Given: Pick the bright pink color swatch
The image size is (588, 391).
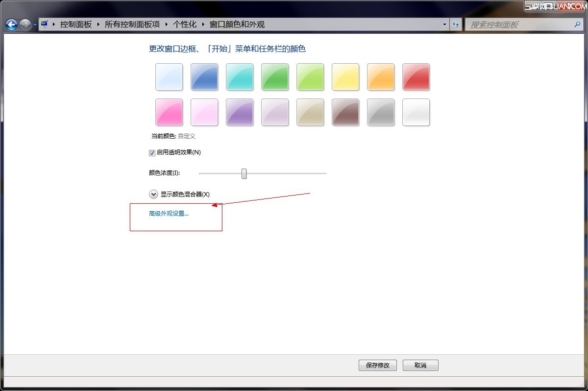Looking at the screenshot, I should coord(169,112).
